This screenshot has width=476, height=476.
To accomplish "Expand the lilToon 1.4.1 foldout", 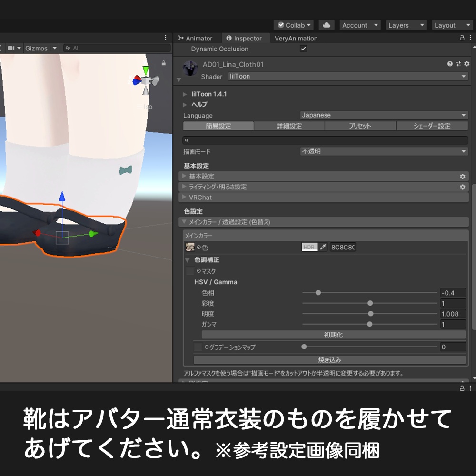I will tap(185, 94).
